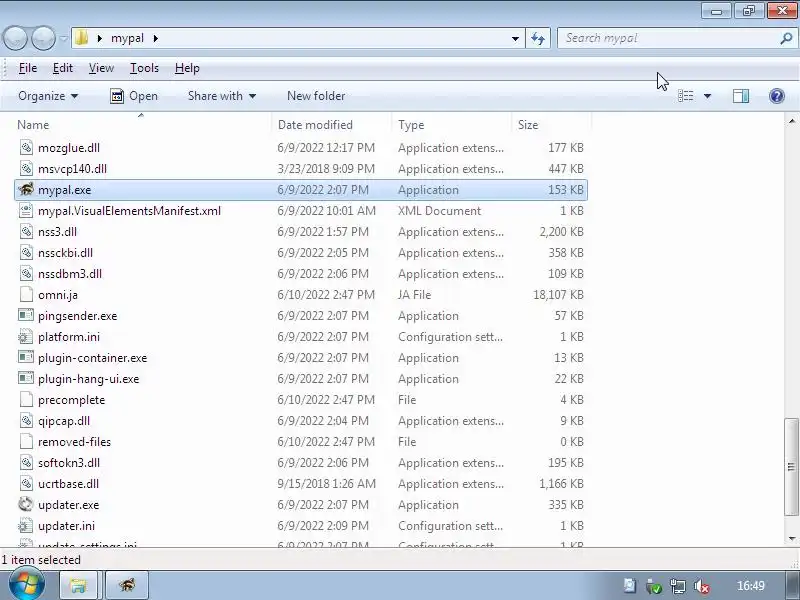Click the softokn3.dll file icon
The image size is (800, 600).
pos(26,462)
